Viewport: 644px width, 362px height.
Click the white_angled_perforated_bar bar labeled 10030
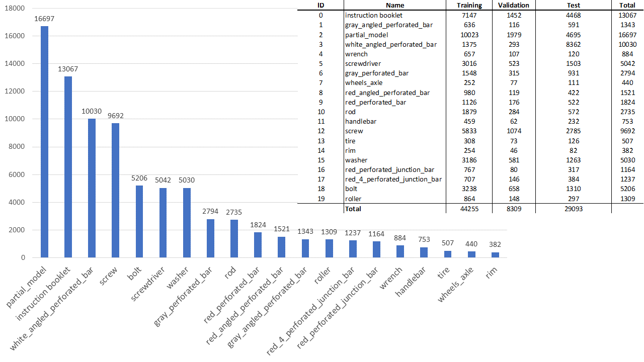tap(92, 188)
